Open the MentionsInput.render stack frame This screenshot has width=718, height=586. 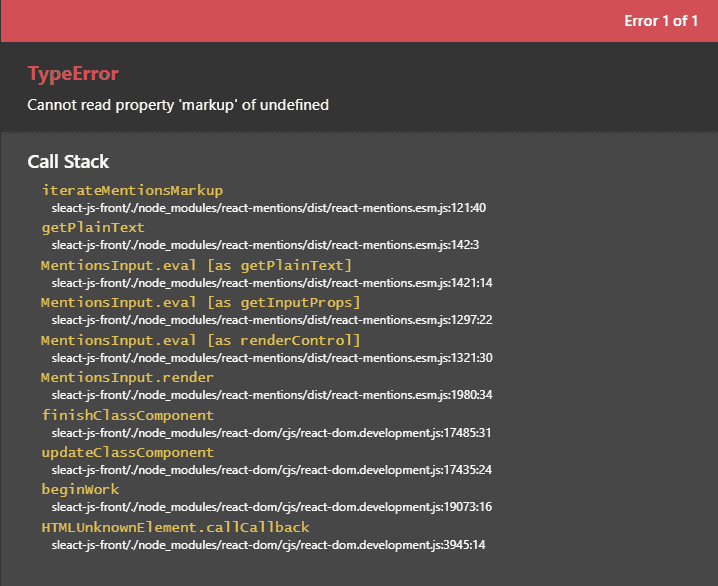pyautogui.click(x=127, y=377)
